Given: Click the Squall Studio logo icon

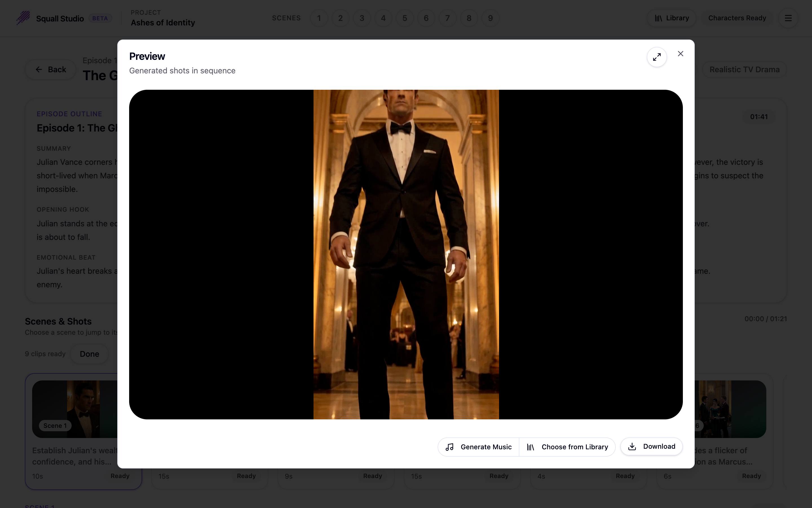Looking at the screenshot, I should click(23, 18).
